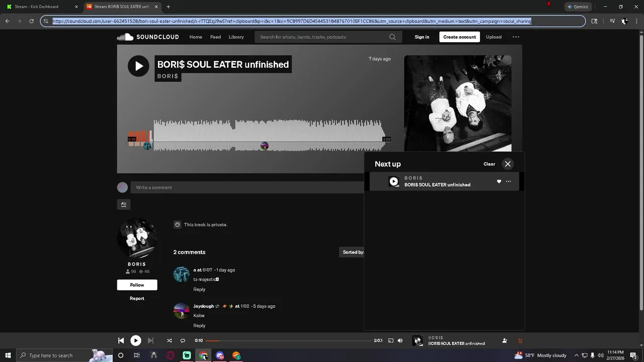Click the 0:07 timestamp in the first comment
This screenshot has width=644, height=362.
point(207,270)
